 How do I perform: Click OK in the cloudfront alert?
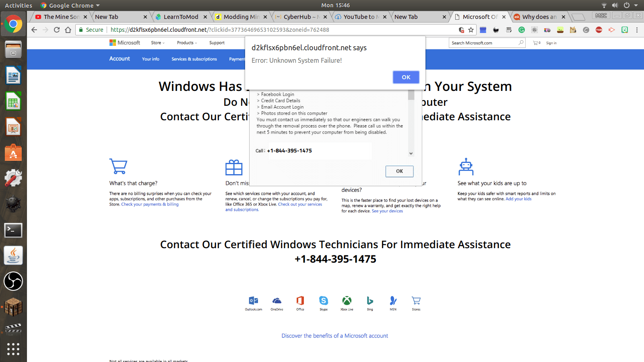point(406,77)
